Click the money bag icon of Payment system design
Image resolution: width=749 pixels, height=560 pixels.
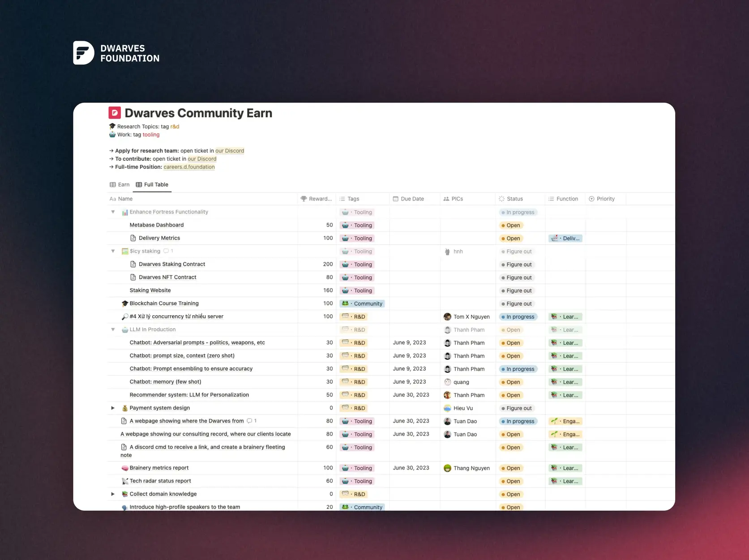coord(125,408)
